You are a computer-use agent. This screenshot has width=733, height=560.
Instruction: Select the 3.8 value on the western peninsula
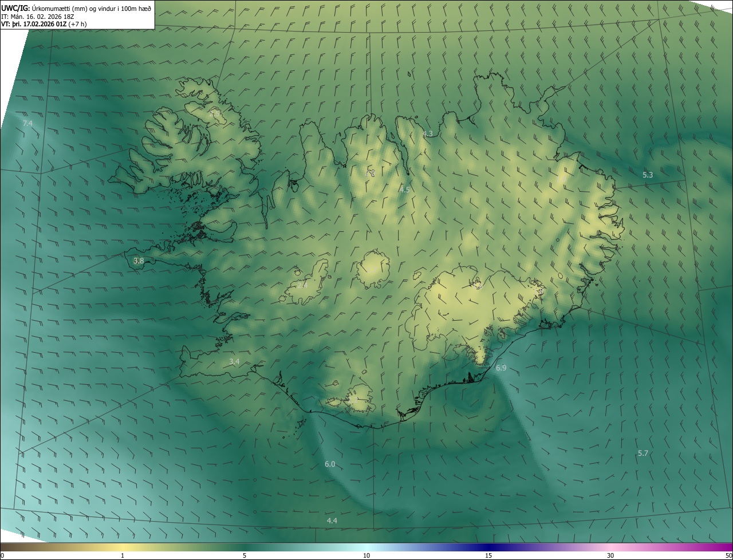coord(139,261)
